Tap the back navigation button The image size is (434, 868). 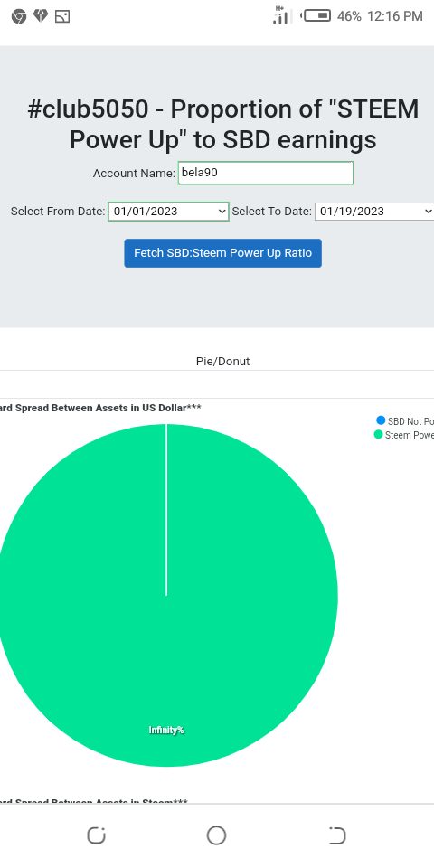point(336,835)
